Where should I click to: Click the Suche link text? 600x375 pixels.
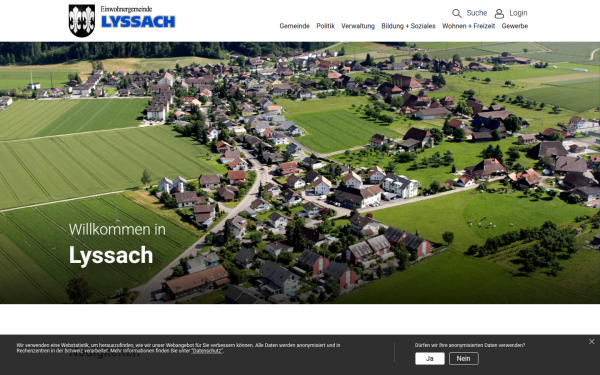476,13
